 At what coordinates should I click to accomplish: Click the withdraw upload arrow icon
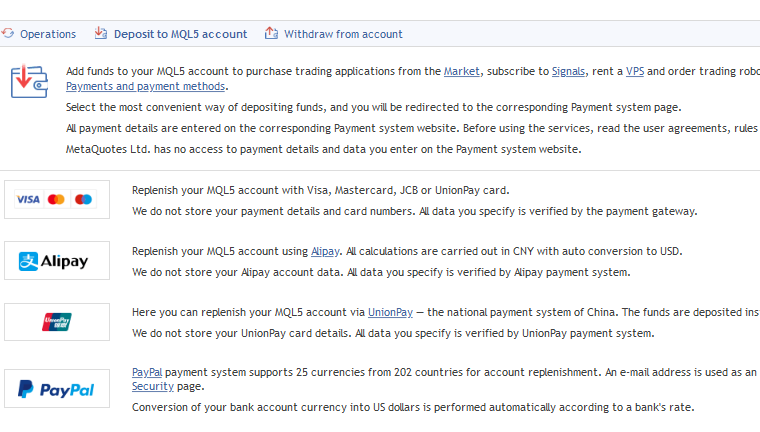pos(271,33)
